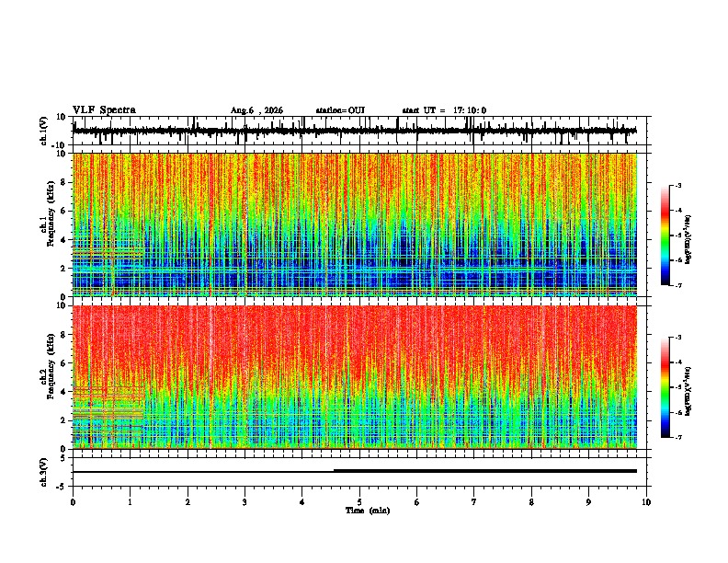Viewport: 728px width, 563px height.
Task: Click the ch.1 color bar "log(PSD)" unit label
Action: pos(688,240)
